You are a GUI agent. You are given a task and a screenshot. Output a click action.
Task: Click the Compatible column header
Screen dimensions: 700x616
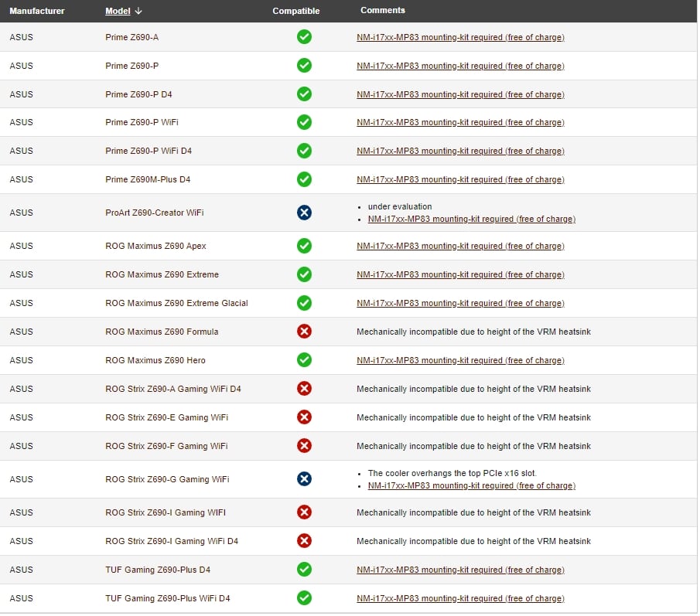(x=295, y=11)
